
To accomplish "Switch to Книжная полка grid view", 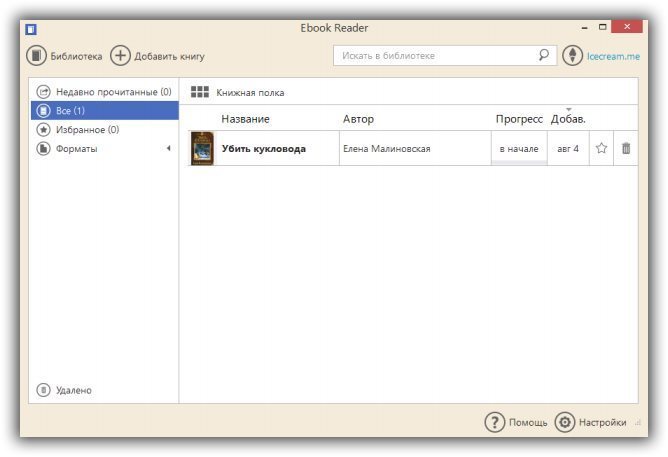I will (x=200, y=92).
